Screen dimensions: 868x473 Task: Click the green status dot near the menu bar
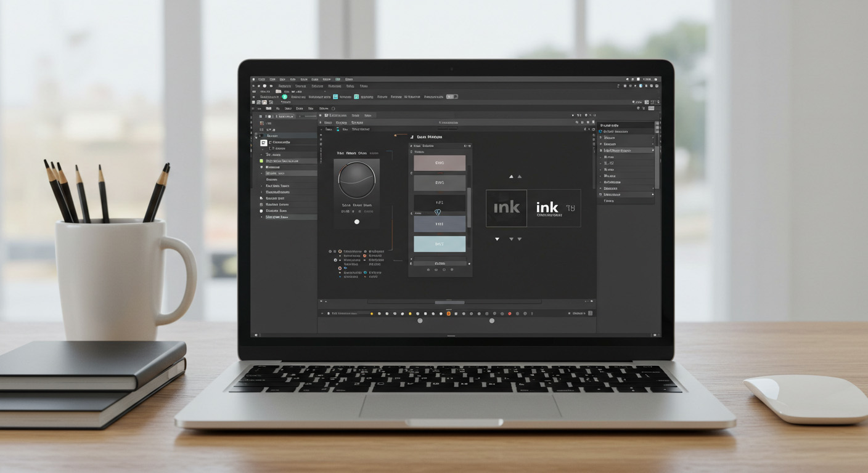[x=284, y=97]
